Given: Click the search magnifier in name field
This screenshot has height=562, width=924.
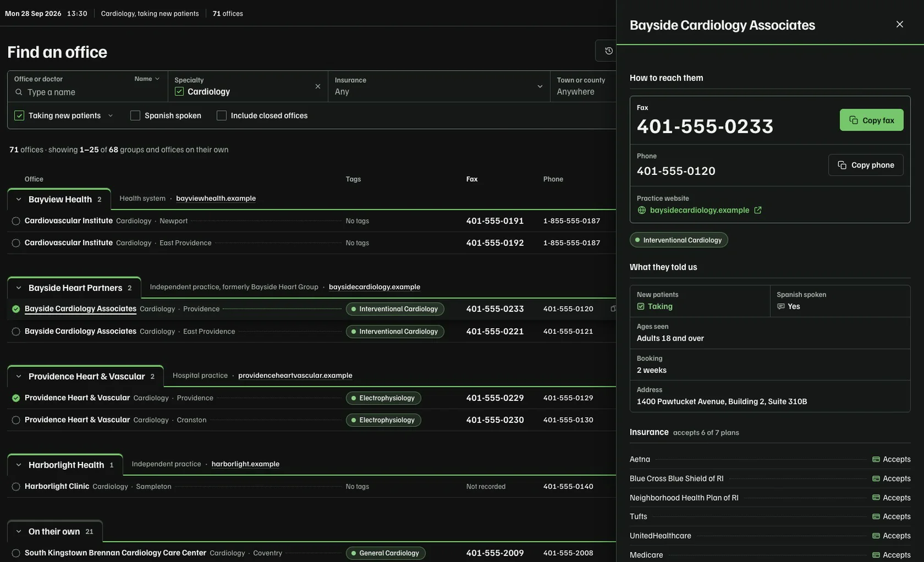Looking at the screenshot, I should click(19, 92).
